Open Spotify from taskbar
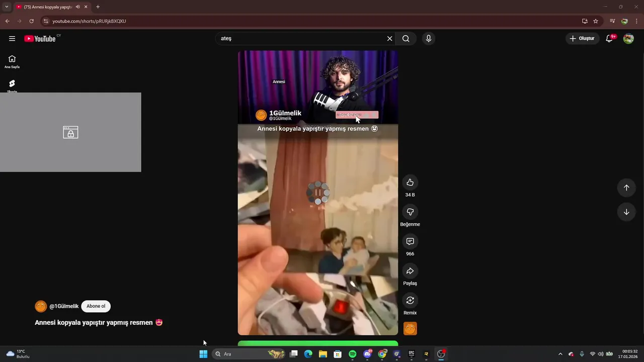Viewport: 644px width, 362px height. click(x=352, y=354)
